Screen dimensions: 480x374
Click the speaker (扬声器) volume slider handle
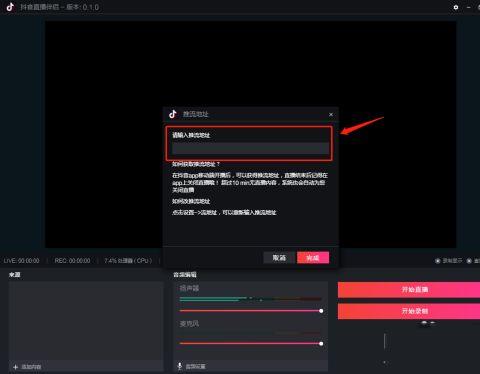[321, 311]
